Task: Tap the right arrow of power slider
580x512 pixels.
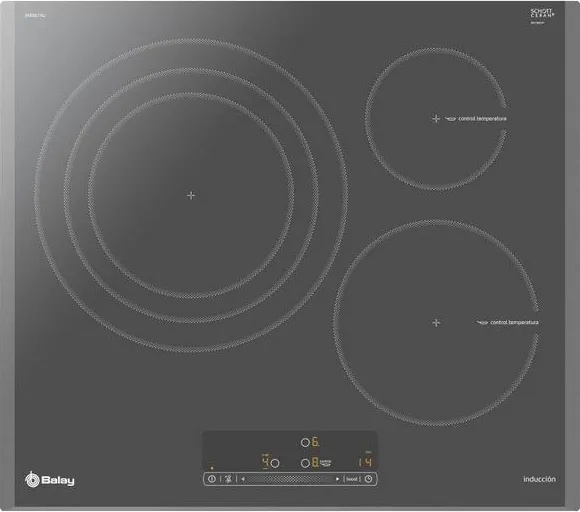Action: (x=337, y=479)
